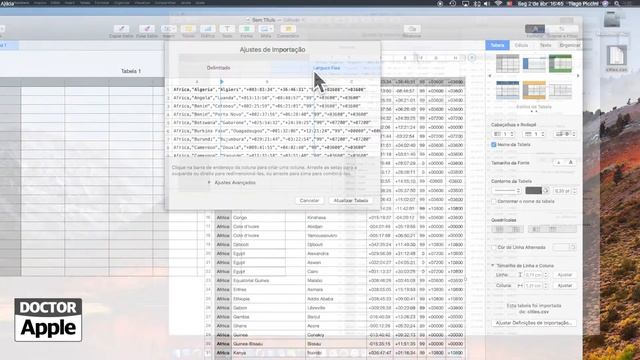Click the Tabela toolbar icon
This screenshot has height=360, width=640.
click(188, 29)
